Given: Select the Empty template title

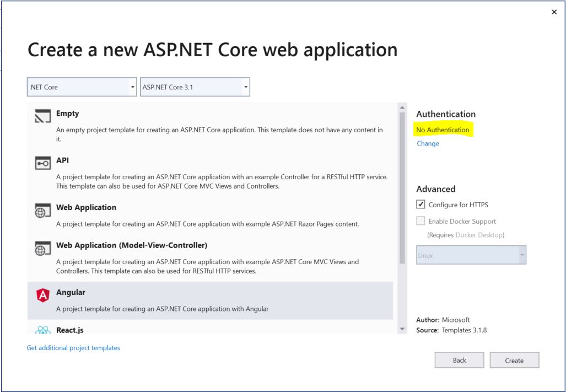Looking at the screenshot, I should 67,114.
